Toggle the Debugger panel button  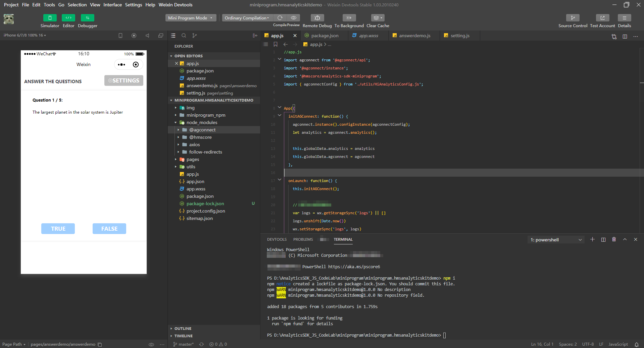87,18
